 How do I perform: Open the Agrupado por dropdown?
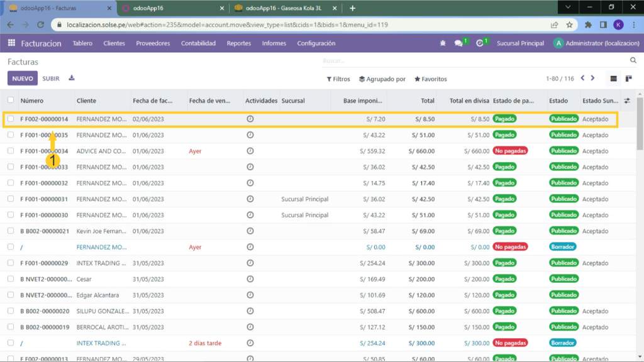coord(382,79)
